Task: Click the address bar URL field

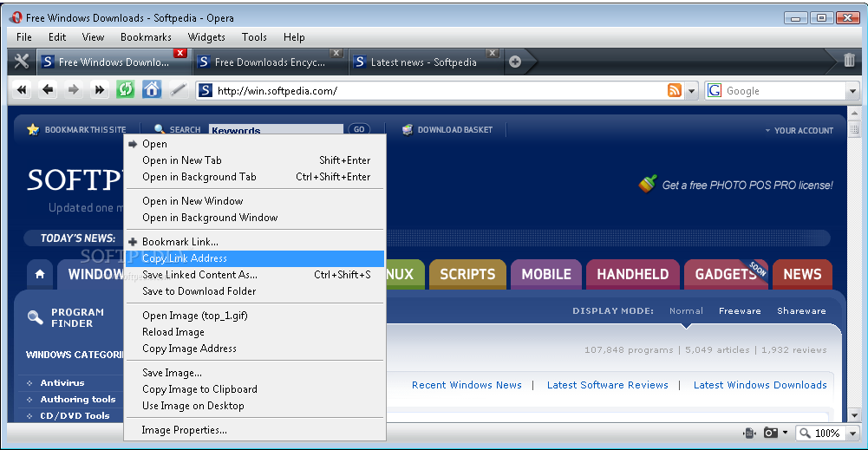Action: click(x=441, y=91)
